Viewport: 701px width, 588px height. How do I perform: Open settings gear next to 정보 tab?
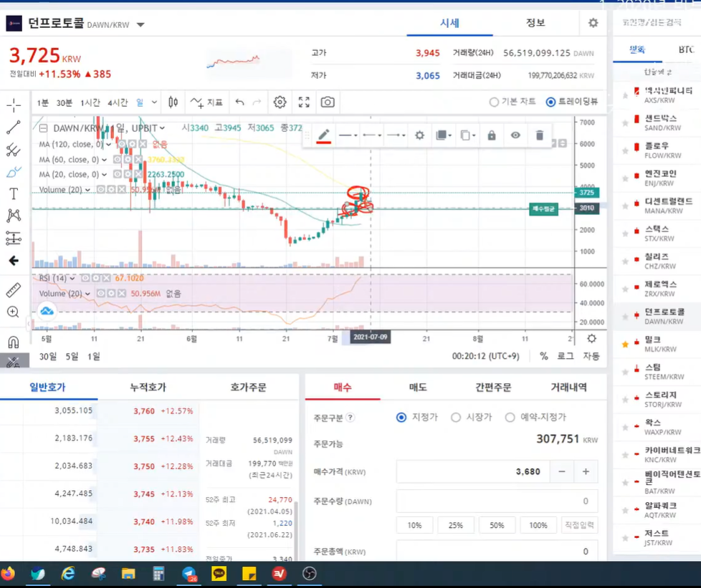[x=593, y=23]
